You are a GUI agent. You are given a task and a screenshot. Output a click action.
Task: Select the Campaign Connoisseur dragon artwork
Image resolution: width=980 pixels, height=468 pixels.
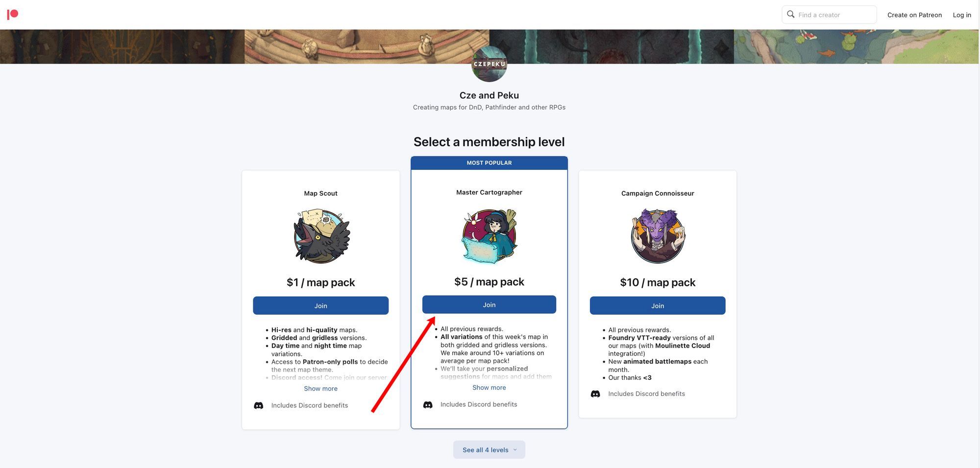(658, 236)
